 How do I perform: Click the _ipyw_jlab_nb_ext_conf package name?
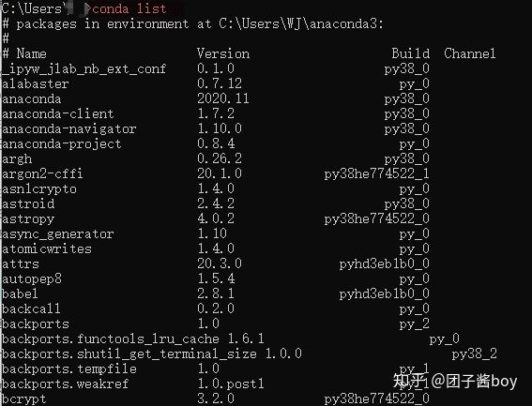84,68
